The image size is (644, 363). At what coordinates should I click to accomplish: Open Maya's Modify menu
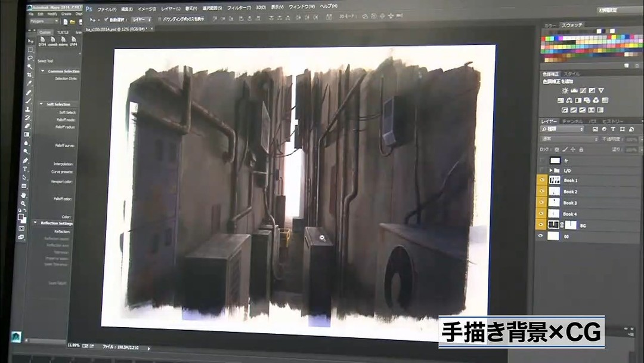point(52,14)
